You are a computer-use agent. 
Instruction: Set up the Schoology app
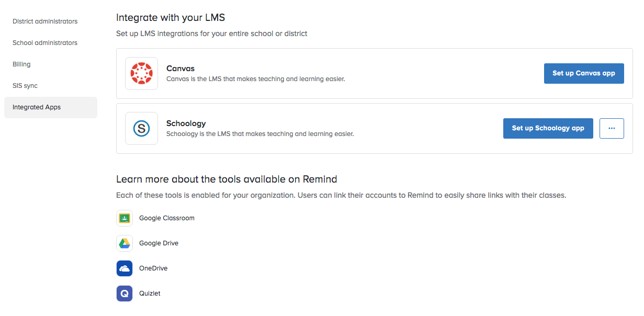click(548, 128)
